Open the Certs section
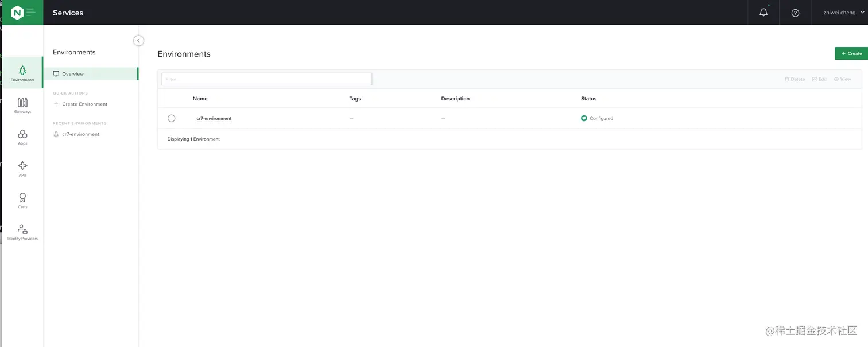The image size is (868, 347). pyautogui.click(x=22, y=200)
